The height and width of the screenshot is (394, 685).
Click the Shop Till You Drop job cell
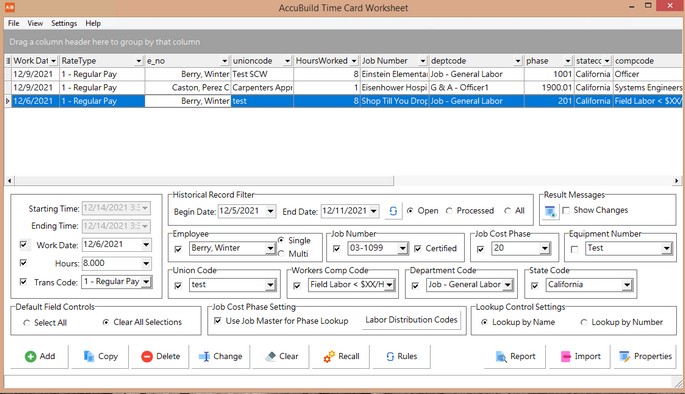394,101
